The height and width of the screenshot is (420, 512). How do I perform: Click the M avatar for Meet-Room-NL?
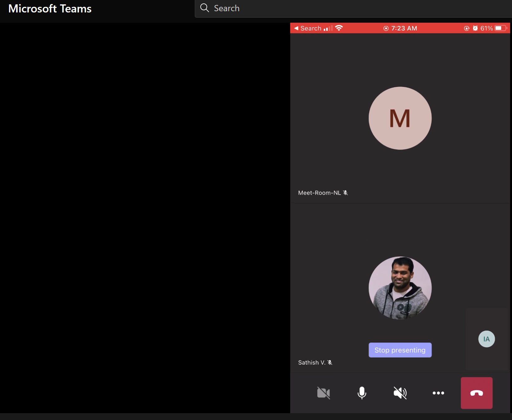pyautogui.click(x=400, y=118)
